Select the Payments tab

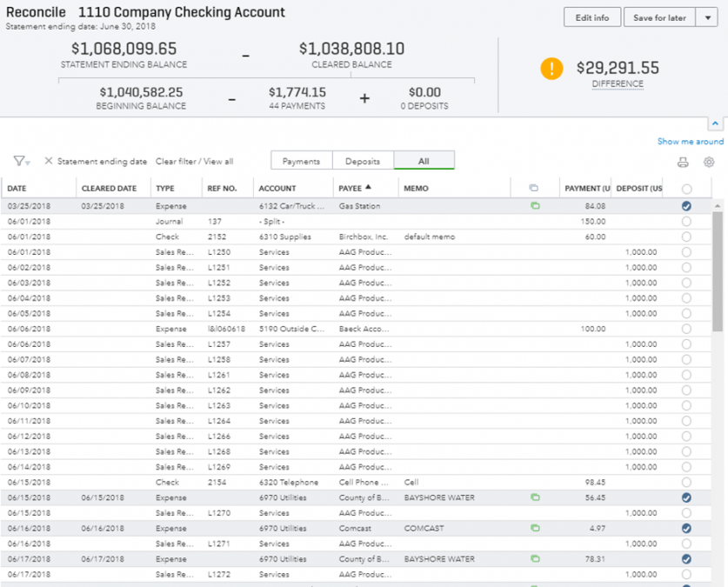[301, 161]
